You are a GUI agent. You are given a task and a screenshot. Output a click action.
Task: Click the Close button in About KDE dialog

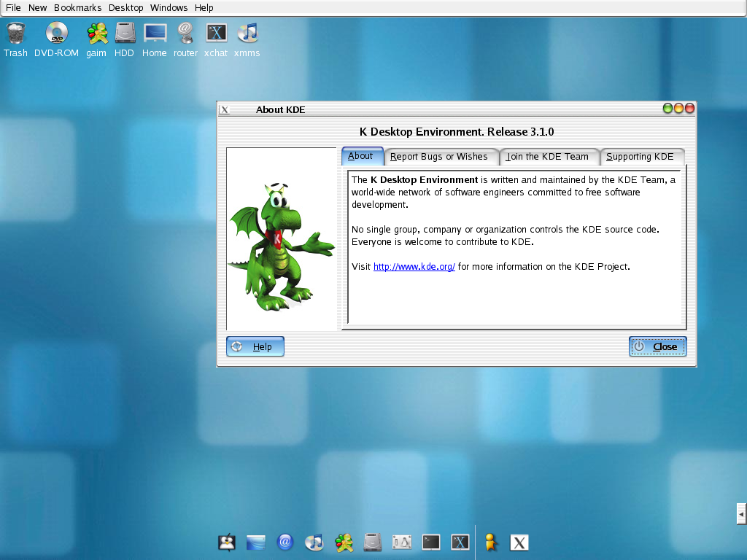pos(658,346)
